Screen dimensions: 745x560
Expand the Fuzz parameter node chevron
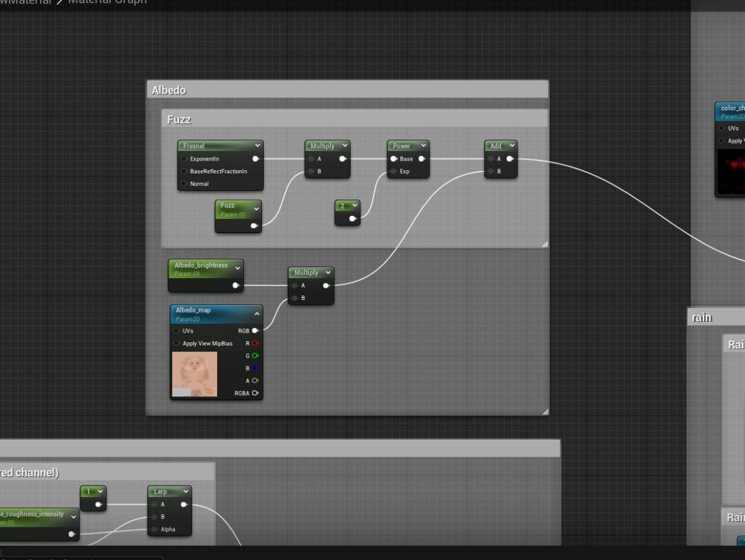point(256,209)
